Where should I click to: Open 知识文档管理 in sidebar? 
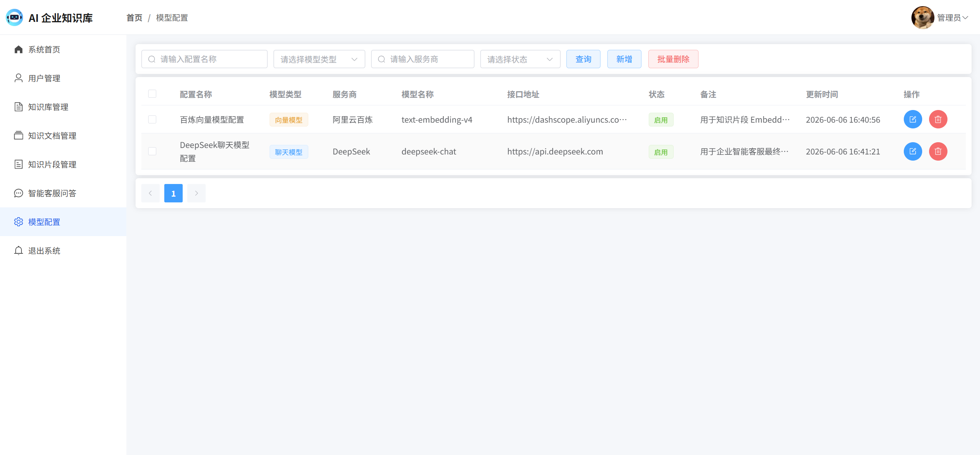[x=63, y=136]
